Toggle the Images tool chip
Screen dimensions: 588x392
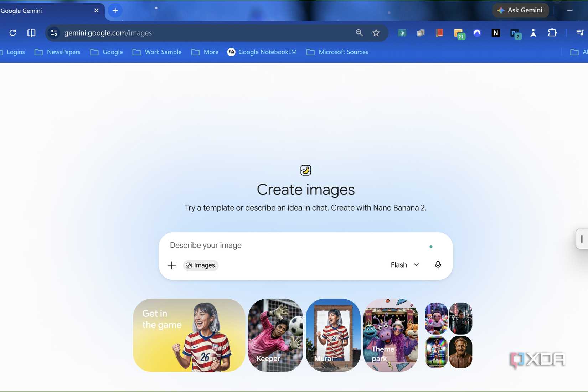pos(201,265)
